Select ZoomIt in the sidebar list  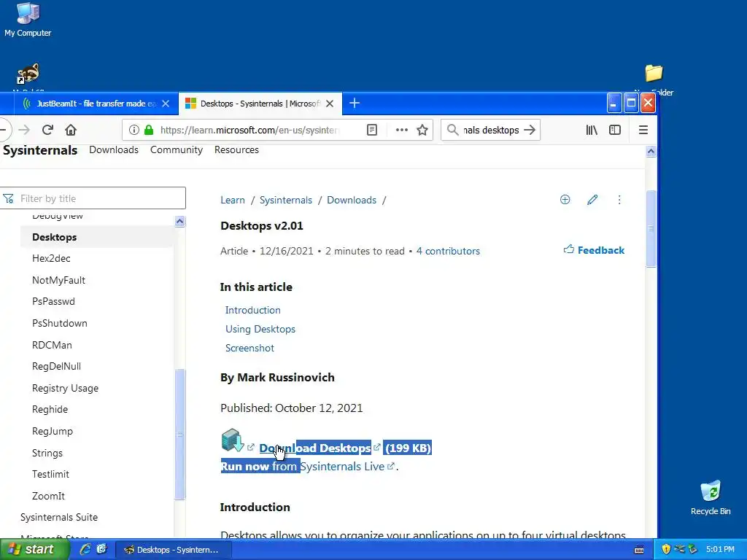click(48, 496)
